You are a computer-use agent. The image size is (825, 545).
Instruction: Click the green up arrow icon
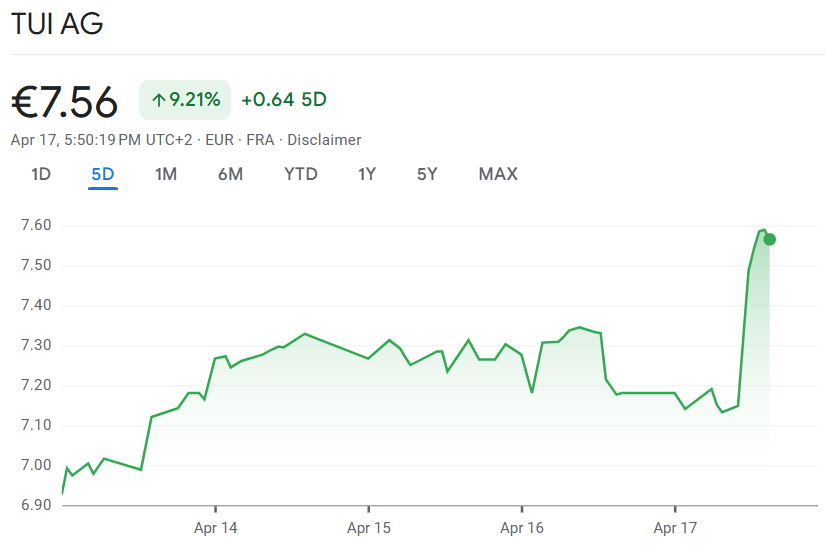157,100
